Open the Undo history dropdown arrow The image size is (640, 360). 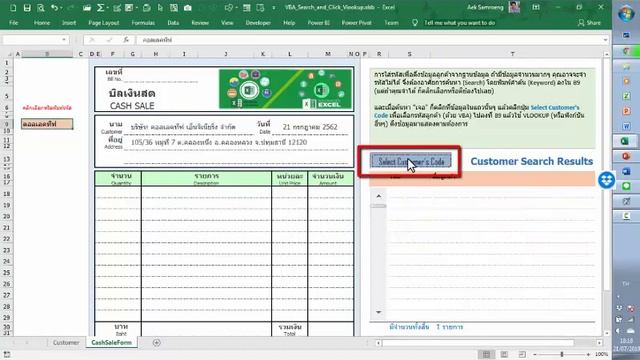61,7
